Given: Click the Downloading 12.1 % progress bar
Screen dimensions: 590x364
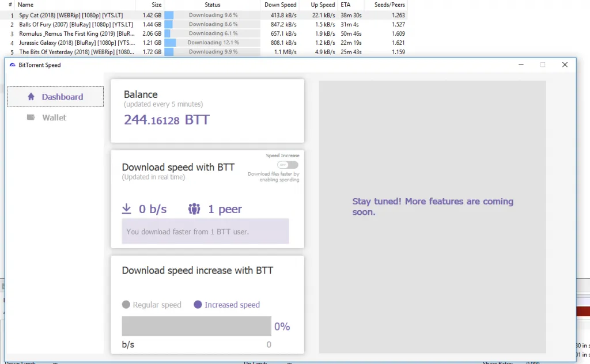Looking at the screenshot, I should [212, 43].
